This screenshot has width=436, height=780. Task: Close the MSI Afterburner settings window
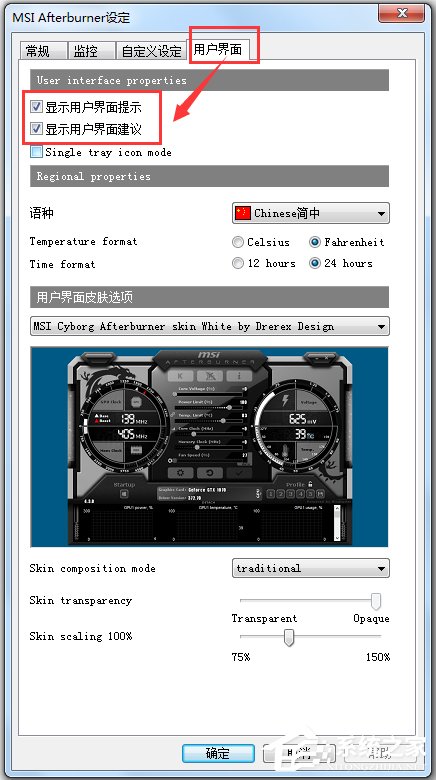(401, 14)
